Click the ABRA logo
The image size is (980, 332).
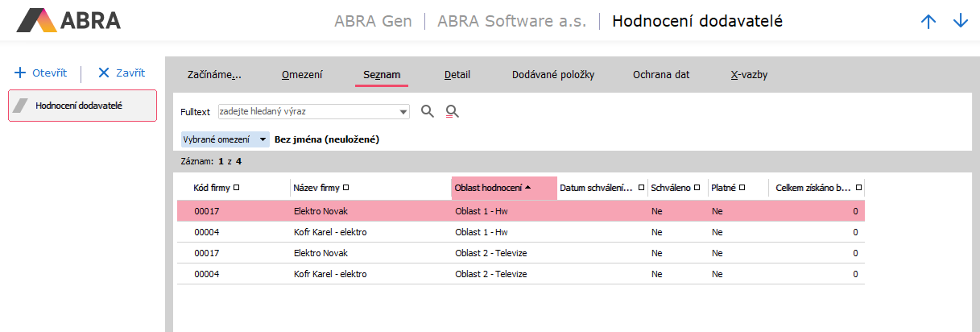[x=68, y=20]
